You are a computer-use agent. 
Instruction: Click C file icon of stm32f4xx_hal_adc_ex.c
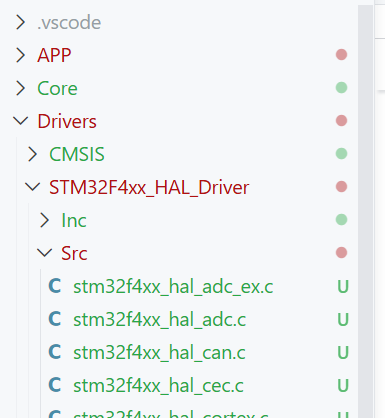pyautogui.click(x=55, y=286)
